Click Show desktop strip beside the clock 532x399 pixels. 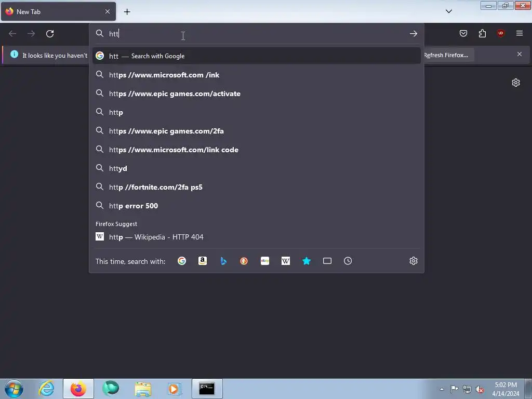click(x=528, y=389)
